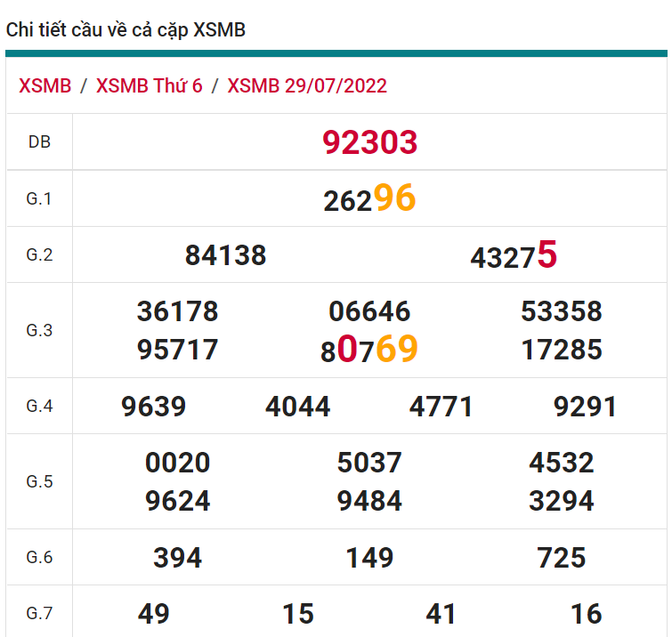Select the G.2 number 43275
672x637 pixels.
tap(514, 256)
